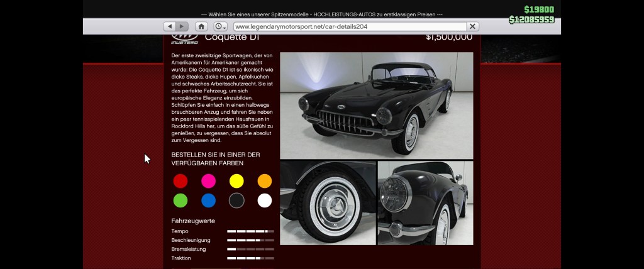Viewport: 644px width, 269px height.
Task: Choose the green car color
Action: point(180,200)
